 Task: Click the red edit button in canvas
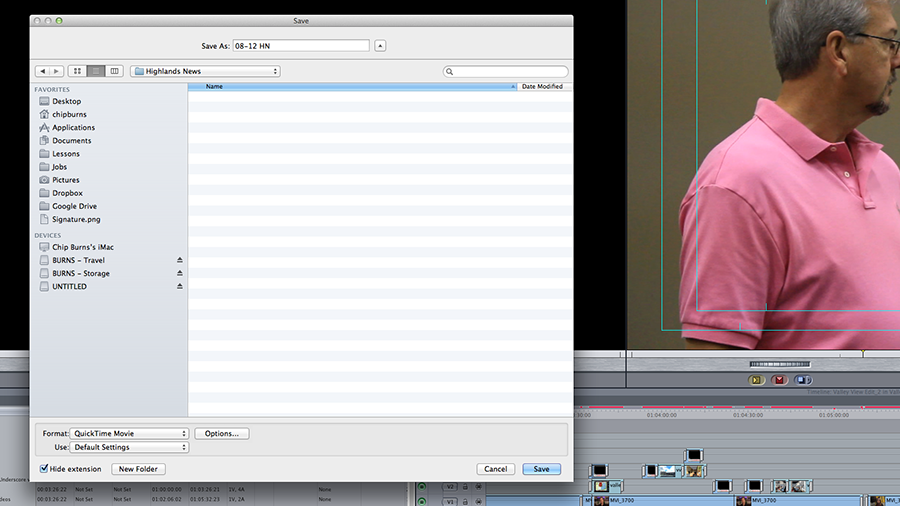pos(779,380)
